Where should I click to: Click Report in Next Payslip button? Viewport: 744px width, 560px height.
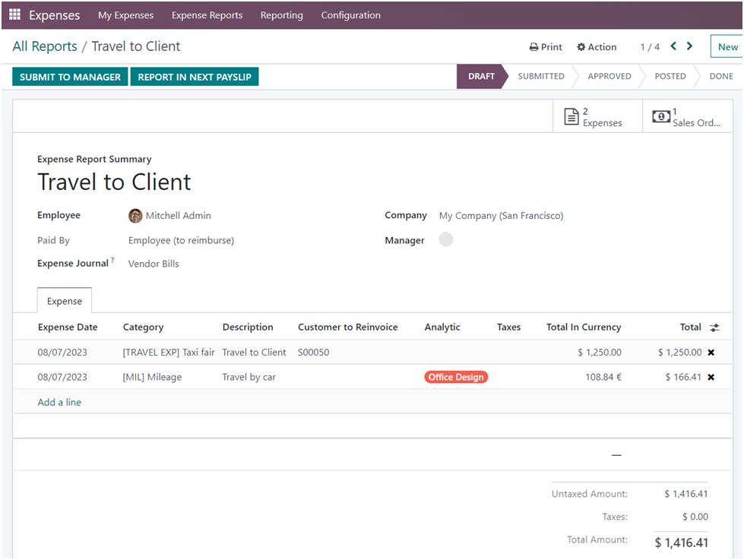(x=195, y=77)
